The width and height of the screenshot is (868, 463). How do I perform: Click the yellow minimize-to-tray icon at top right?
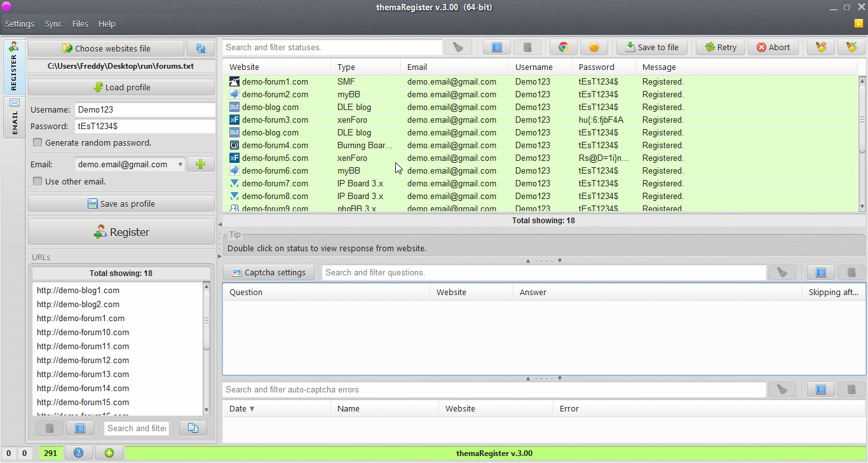pos(858,24)
